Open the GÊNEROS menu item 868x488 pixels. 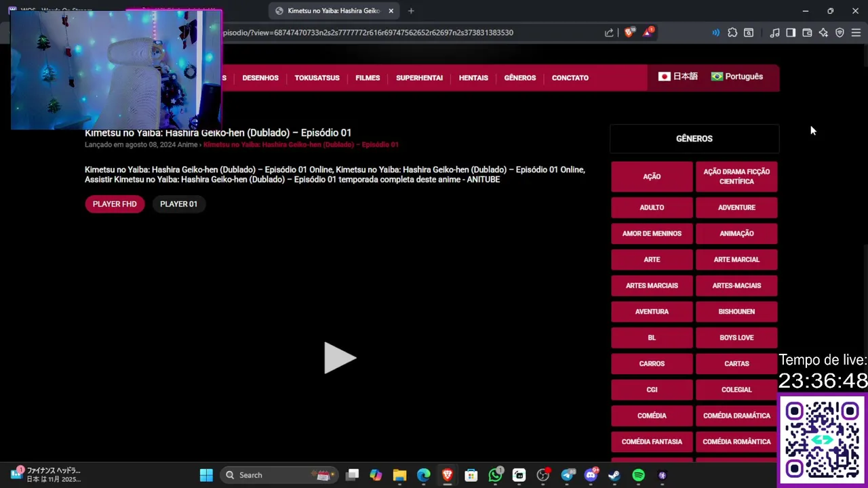tap(520, 78)
